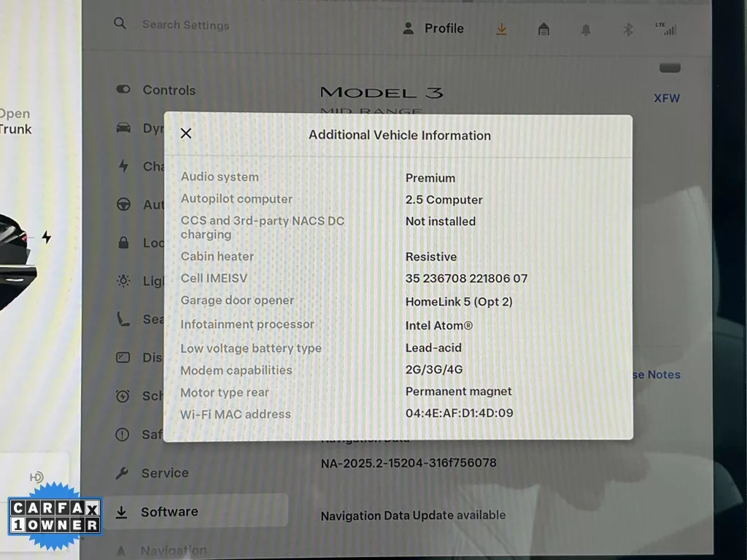Tap the Open Trunk button
Viewport: 747px width, 560px height.
pos(15,122)
